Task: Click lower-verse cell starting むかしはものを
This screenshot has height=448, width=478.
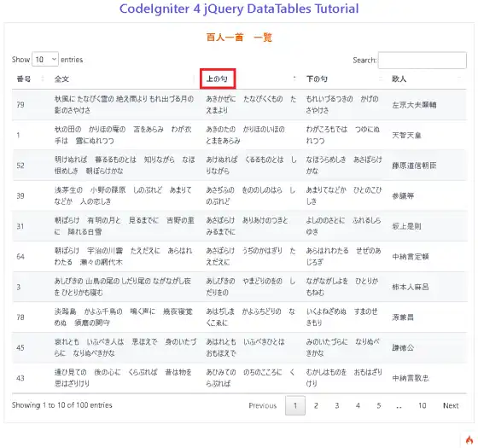Action: (x=344, y=378)
